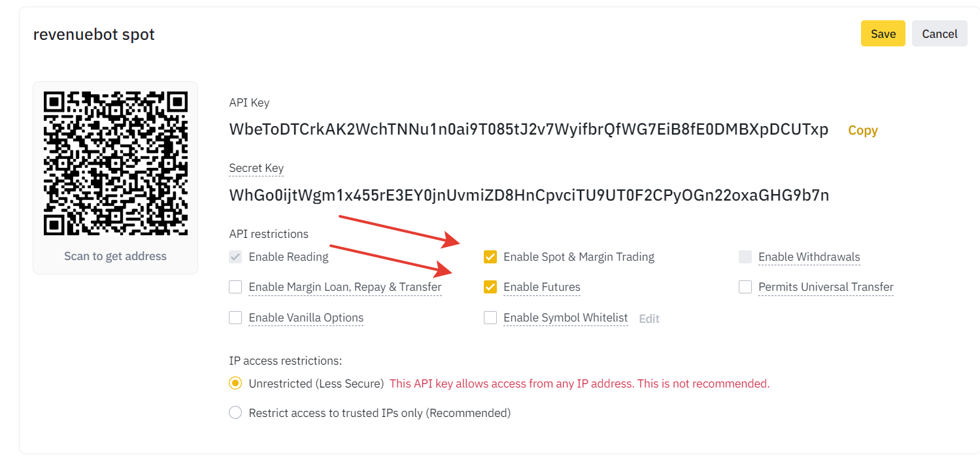The width and height of the screenshot is (980, 464).
Task: Click the QR code image
Action: (x=115, y=163)
